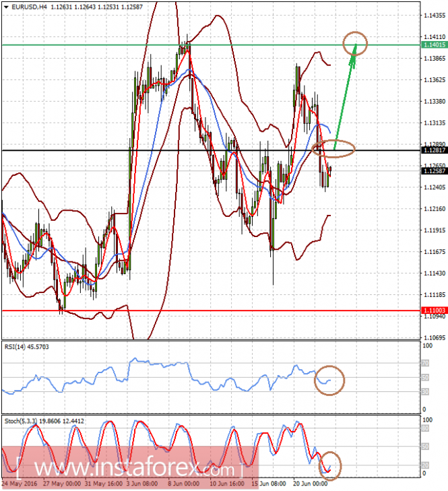Click the 1.13135 price scale value
The width and height of the screenshot is (448, 491).
point(435,123)
